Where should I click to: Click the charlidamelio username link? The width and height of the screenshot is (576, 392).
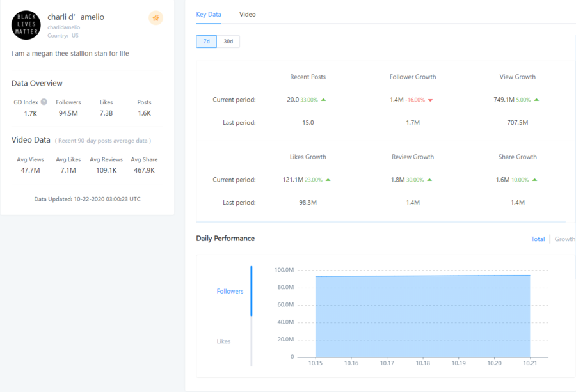[64, 27]
